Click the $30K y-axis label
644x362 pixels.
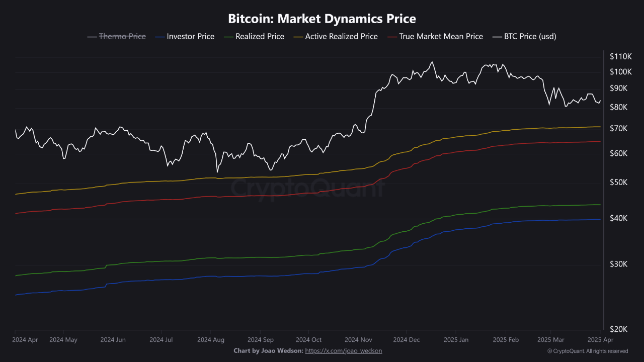[619, 264]
